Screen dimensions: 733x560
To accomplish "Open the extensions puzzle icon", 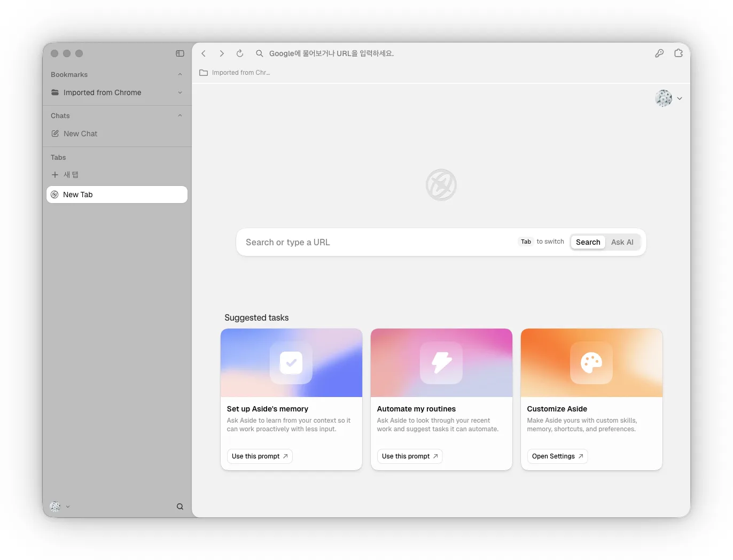I will point(679,53).
